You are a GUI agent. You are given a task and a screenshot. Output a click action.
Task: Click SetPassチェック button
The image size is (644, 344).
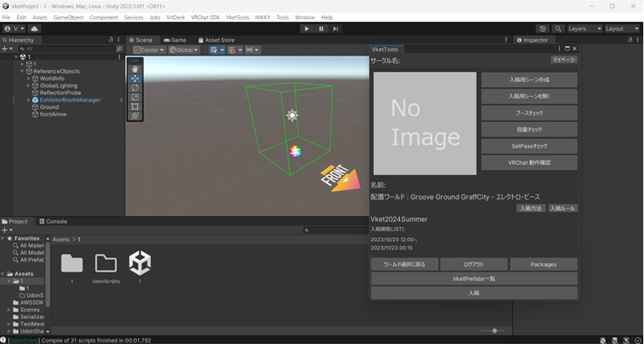(529, 146)
